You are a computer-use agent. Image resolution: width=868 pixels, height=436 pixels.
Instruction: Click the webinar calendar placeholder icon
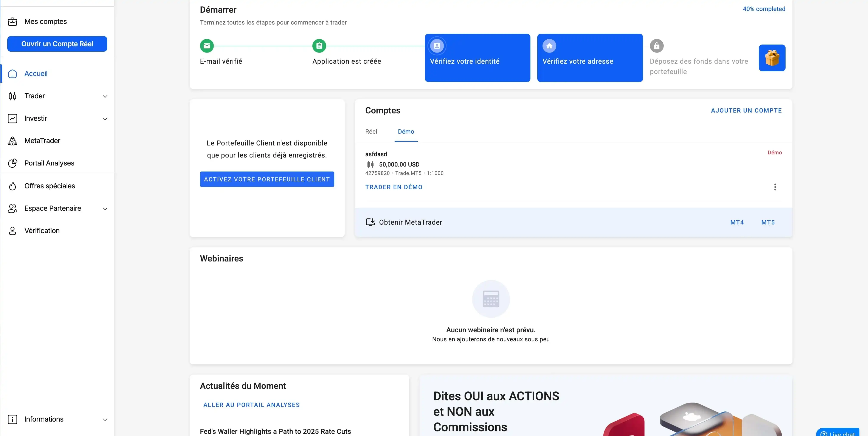[x=491, y=299]
